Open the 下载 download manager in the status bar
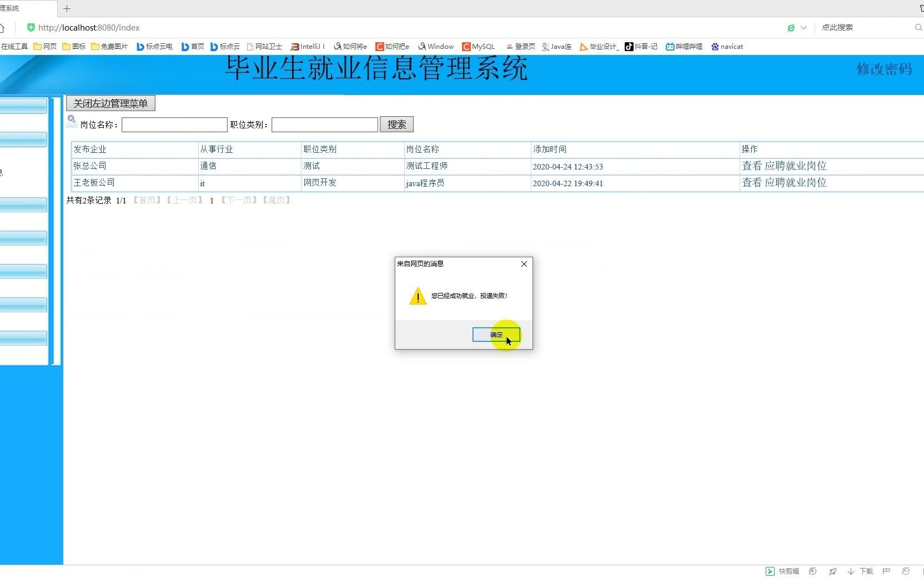This screenshot has width=924, height=578. tap(860, 571)
